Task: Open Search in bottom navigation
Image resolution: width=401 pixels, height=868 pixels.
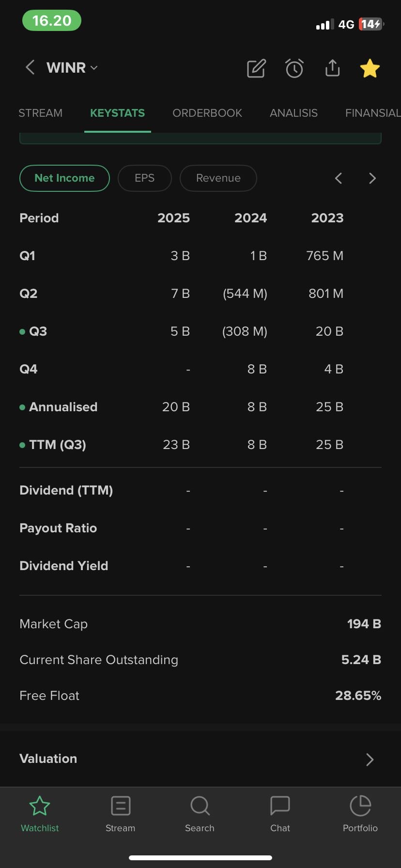Action: click(x=200, y=814)
